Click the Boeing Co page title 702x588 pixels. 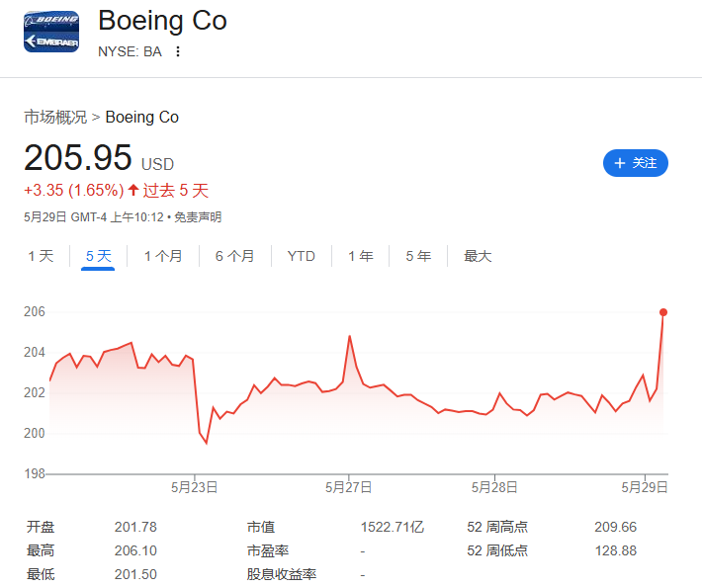click(x=162, y=21)
